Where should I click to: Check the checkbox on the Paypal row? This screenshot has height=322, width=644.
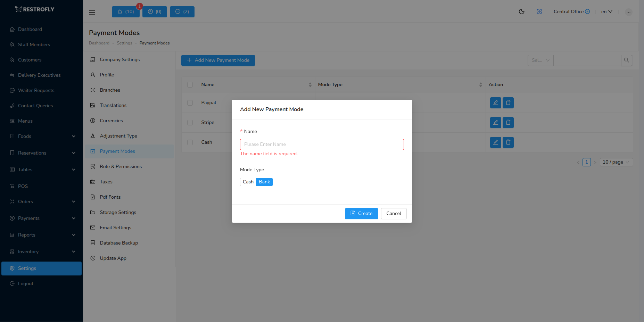190,103
